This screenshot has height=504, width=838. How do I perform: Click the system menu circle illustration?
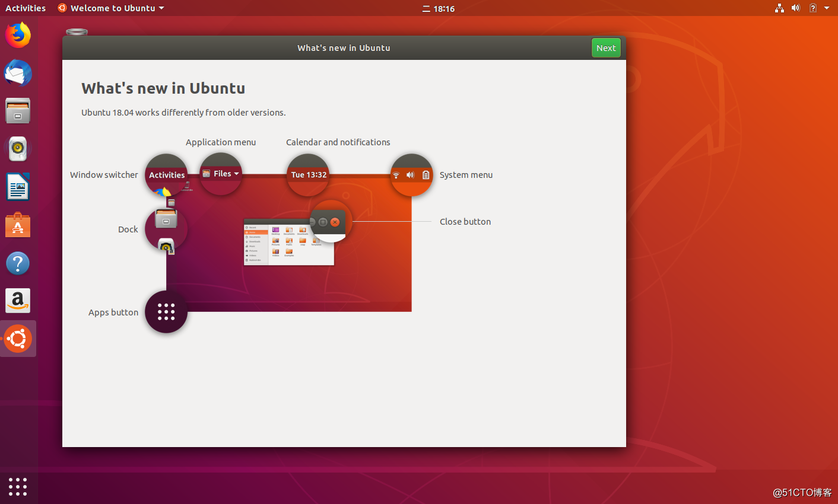tap(411, 175)
